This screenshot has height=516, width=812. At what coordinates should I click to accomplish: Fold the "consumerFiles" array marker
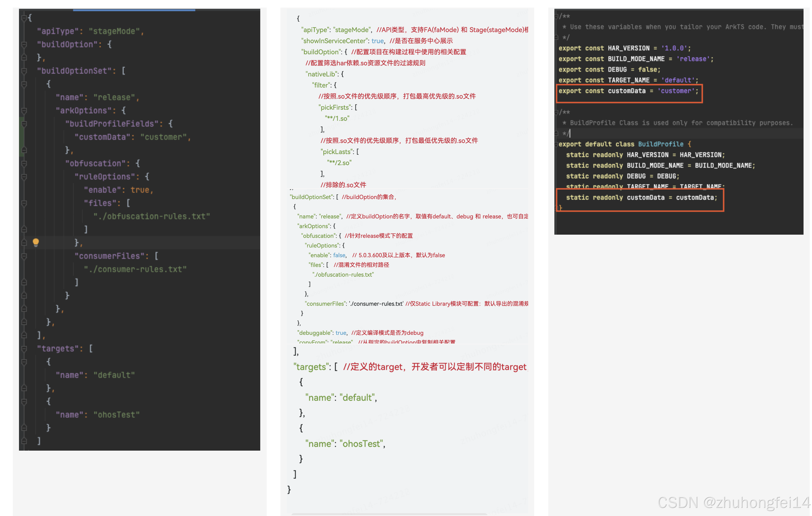(24, 256)
